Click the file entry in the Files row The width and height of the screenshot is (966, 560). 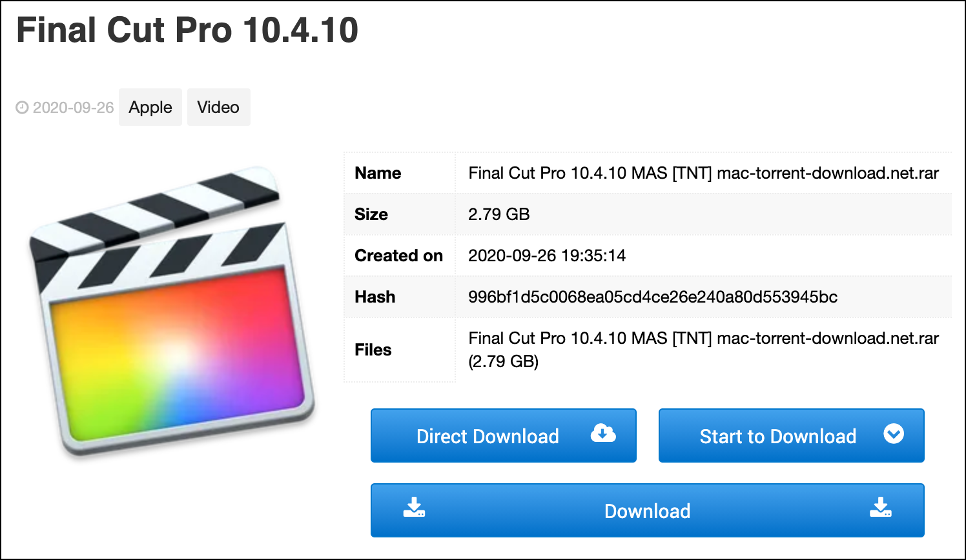(x=703, y=350)
